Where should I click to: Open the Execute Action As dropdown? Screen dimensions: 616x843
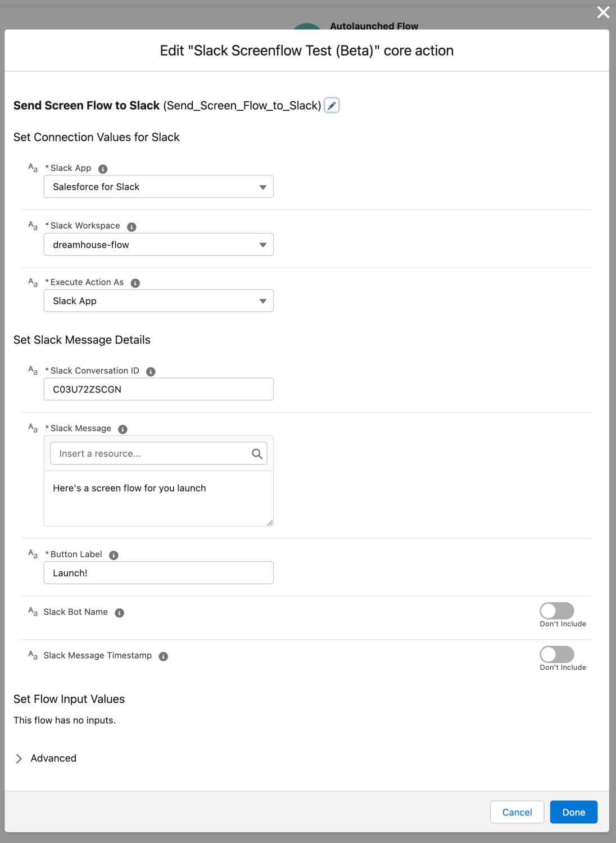[158, 300]
